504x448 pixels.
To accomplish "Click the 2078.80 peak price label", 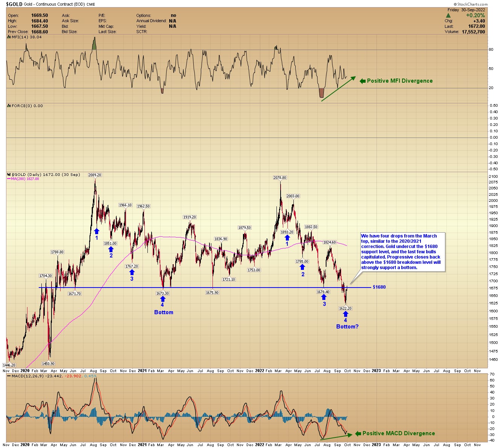I will (280, 178).
